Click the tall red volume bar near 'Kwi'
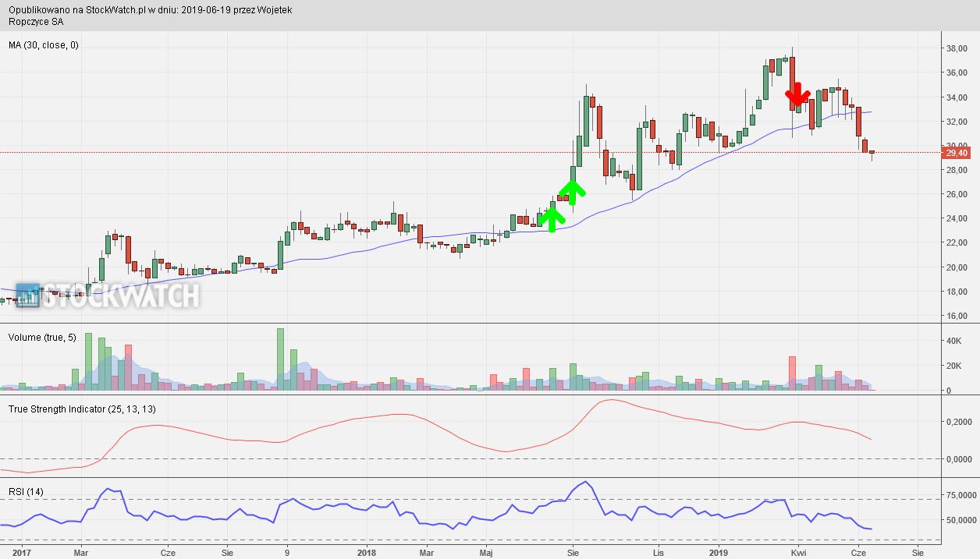The width and height of the screenshot is (980, 559). 792,373
